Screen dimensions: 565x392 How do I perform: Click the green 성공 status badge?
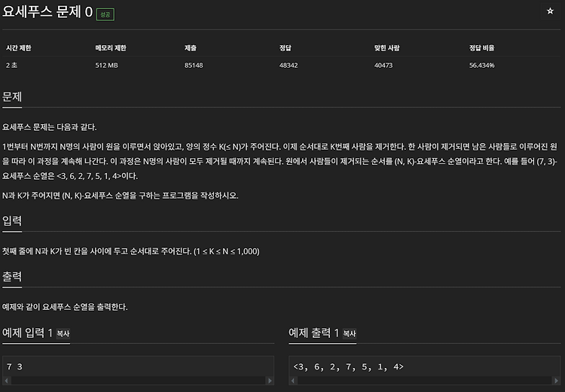point(105,14)
